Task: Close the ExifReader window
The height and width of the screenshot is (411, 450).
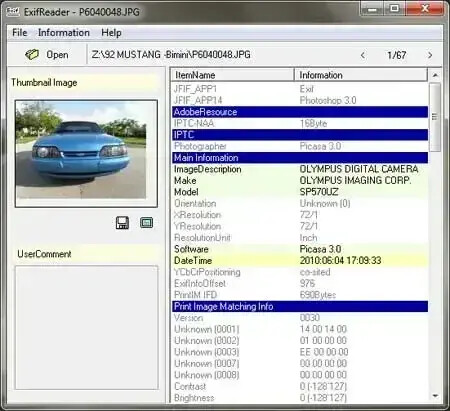Action: [x=425, y=9]
